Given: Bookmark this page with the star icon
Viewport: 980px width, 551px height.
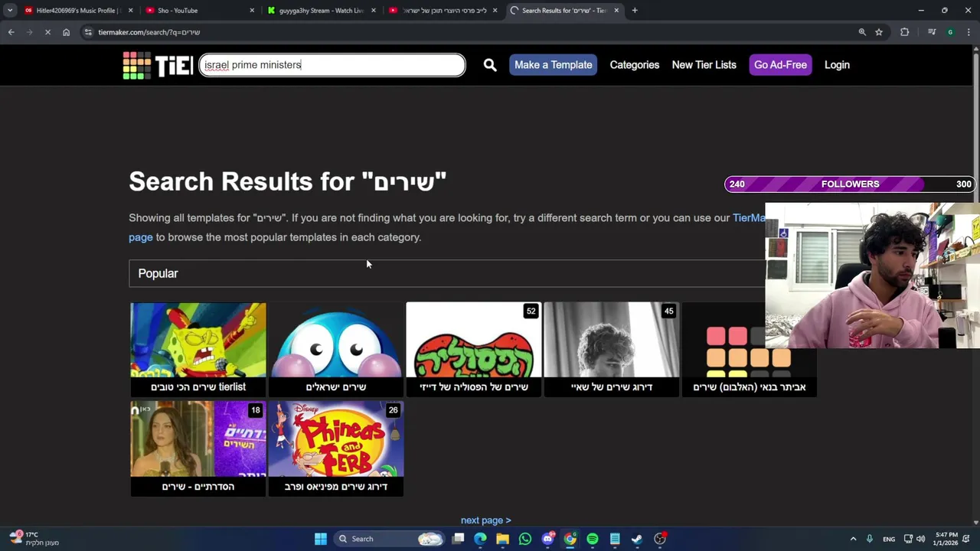Looking at the screenshot, I should tap(879, 32).
